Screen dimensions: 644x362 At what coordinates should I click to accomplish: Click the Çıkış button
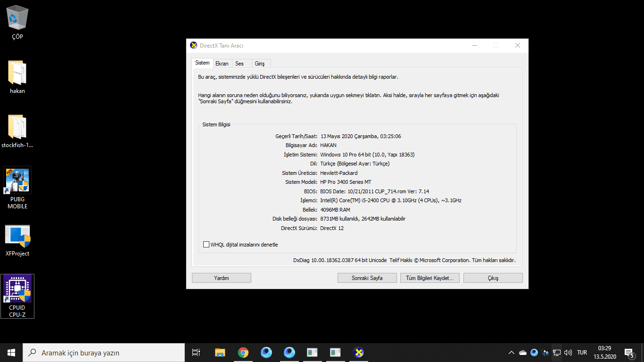point(493,278)
